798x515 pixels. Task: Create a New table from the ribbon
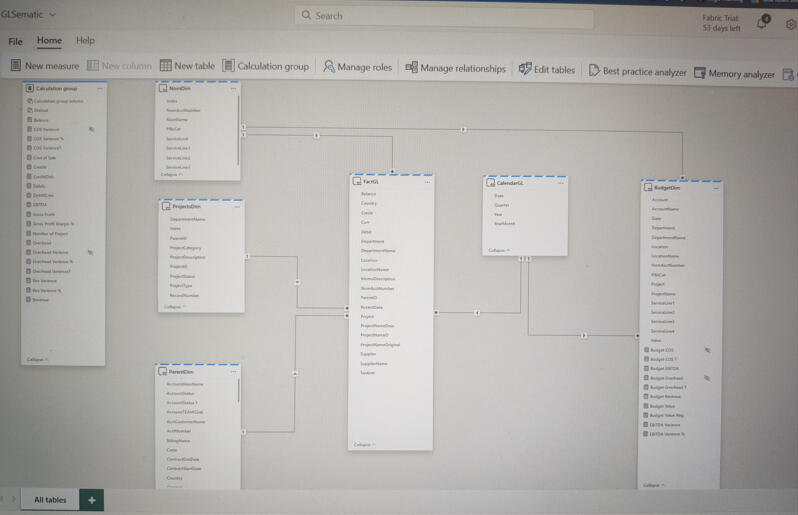(x=187, y=66)
